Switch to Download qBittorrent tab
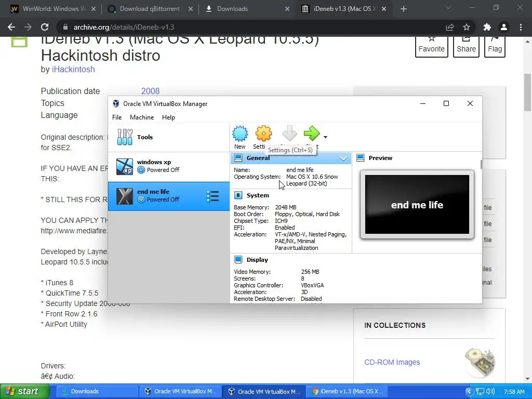The height and width of the screenshot is (399, 532). 150,9
